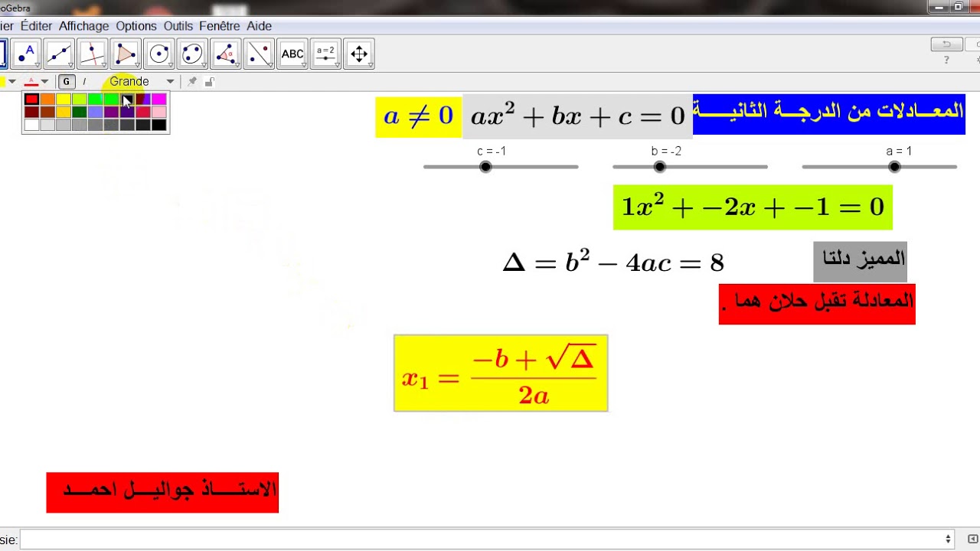The width and height of the screenshot is (980, 551).
Task: Pick the dark green color swatch
Action: click(80, 112)
